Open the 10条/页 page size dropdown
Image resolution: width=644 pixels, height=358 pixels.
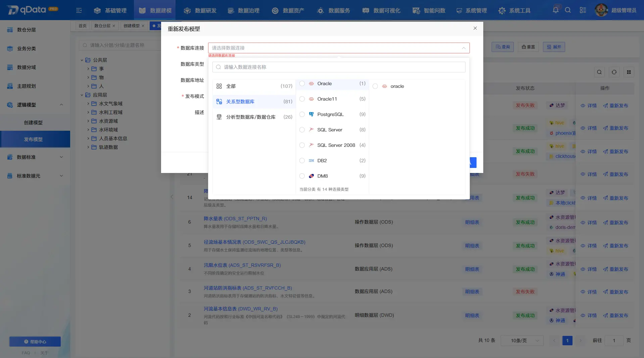(x=522, y=341)
